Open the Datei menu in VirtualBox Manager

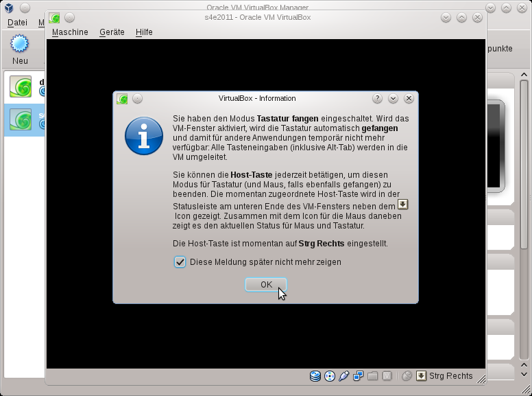tap(17, 23)
